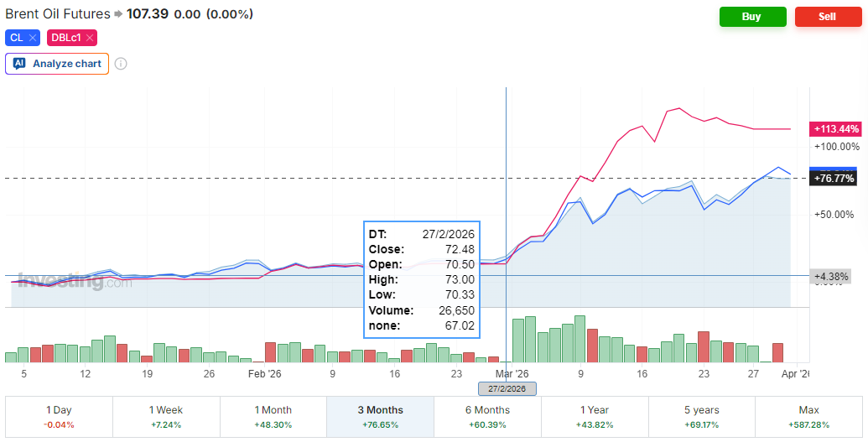868x442 pixels.
Task: Click the arrow icon next to Brent Oil Futures
Action: (118, 14)
